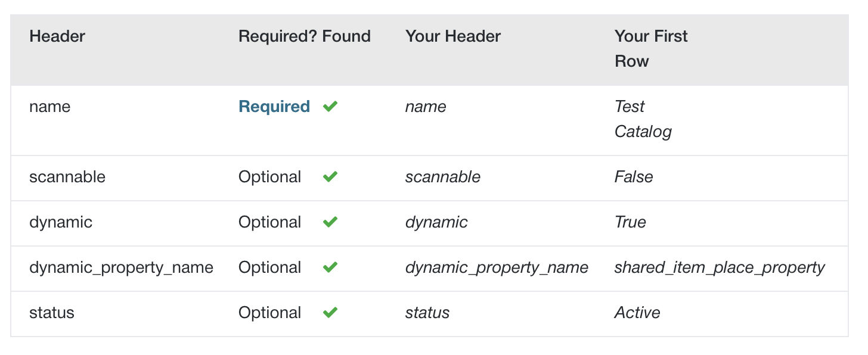Click the Optional label in status row
Image resolution: width=868 pixels, height=355 pixels.
tap(270, 313)
